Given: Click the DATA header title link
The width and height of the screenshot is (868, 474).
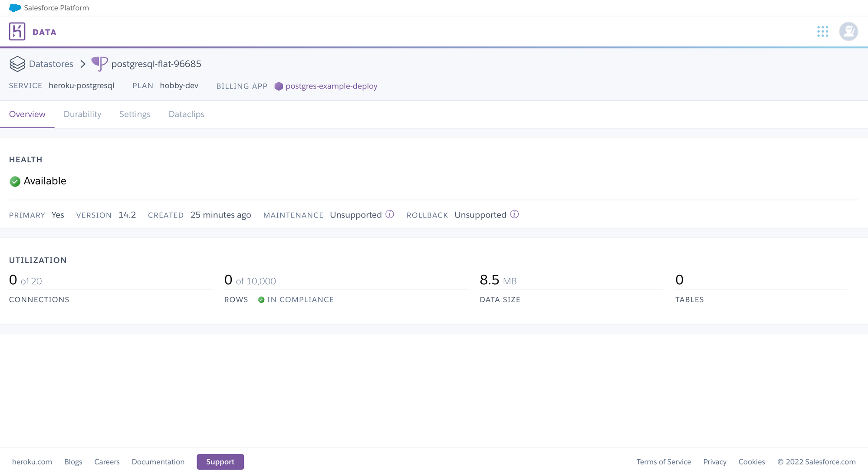Looking at the screenshot, I should 44,32.
